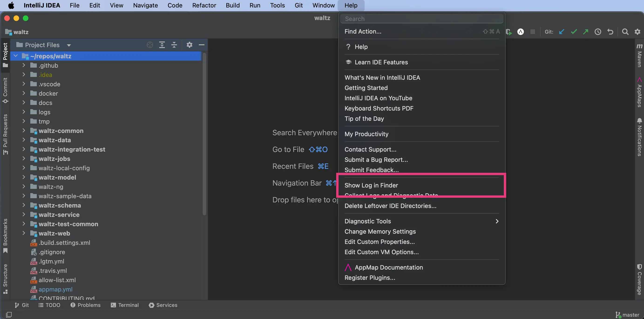Open the Git tool window tab
The height and width of the screenshot is (319, 644).
coord(22,305)
